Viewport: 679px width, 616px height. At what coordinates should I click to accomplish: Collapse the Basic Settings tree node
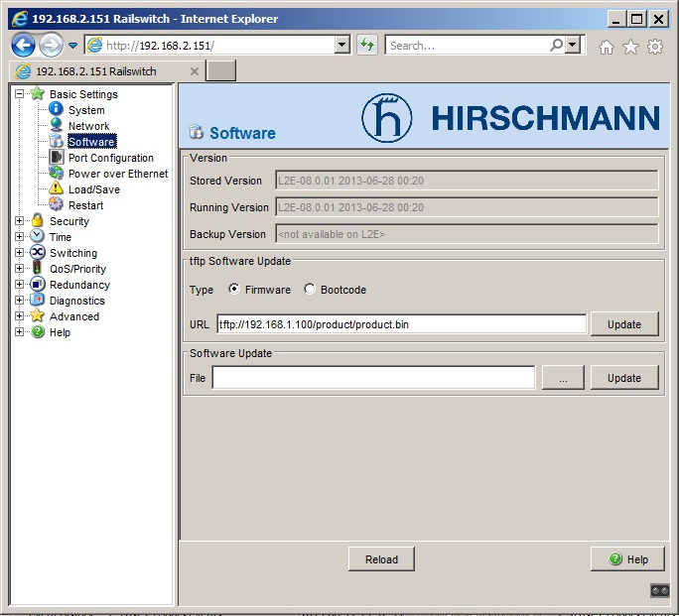pos(20,94)
